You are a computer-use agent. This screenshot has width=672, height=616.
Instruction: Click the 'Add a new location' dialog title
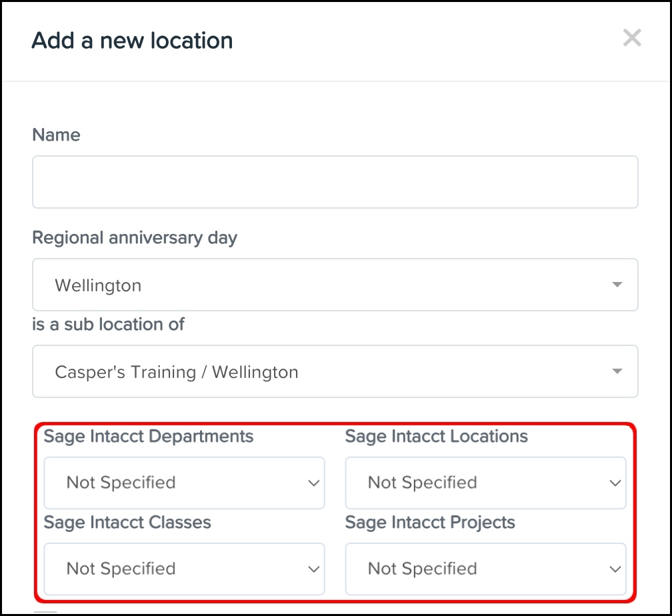click(x=132, y=41)
